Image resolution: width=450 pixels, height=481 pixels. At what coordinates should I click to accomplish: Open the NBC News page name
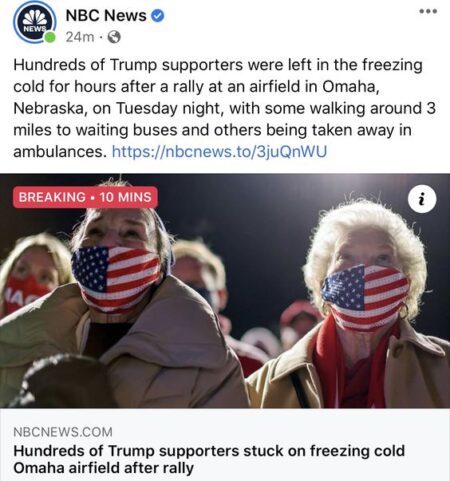click(106, 16)
